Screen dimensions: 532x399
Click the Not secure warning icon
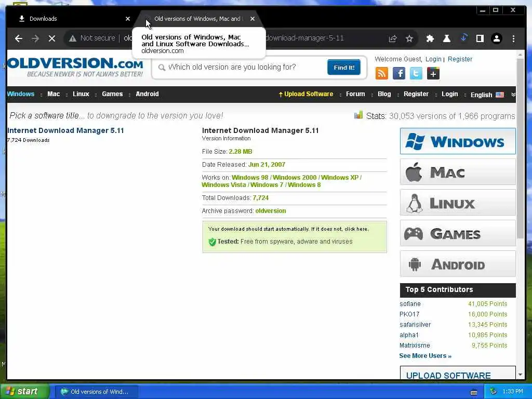coord(73,38)
